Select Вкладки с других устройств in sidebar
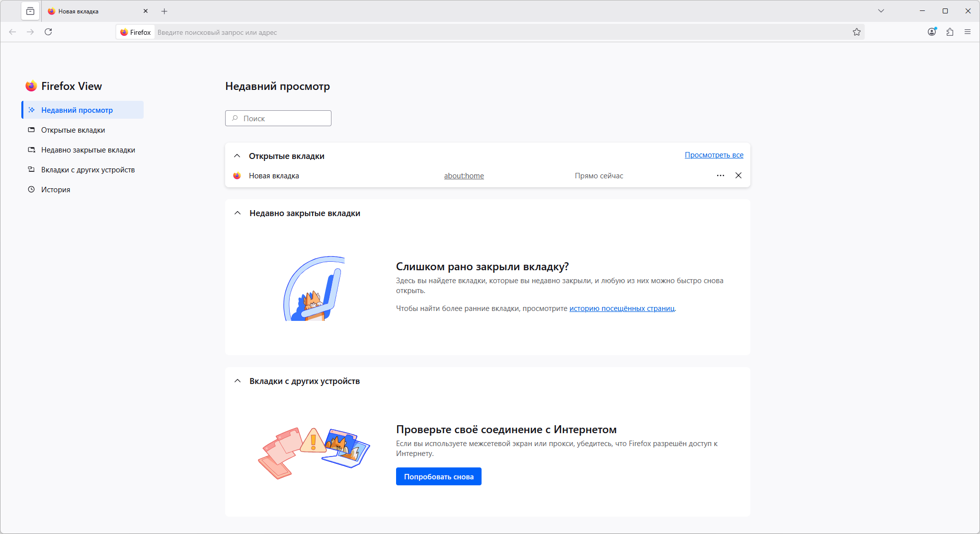Image resolution: width=980 pixels, height=534 pixels. coord(82,169)
